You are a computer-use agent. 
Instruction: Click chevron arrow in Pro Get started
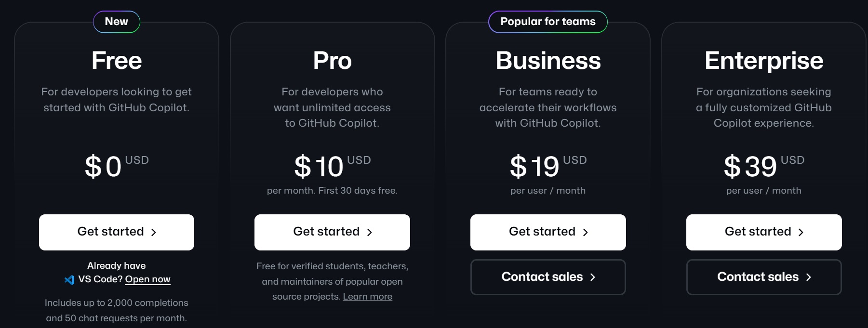370,232
